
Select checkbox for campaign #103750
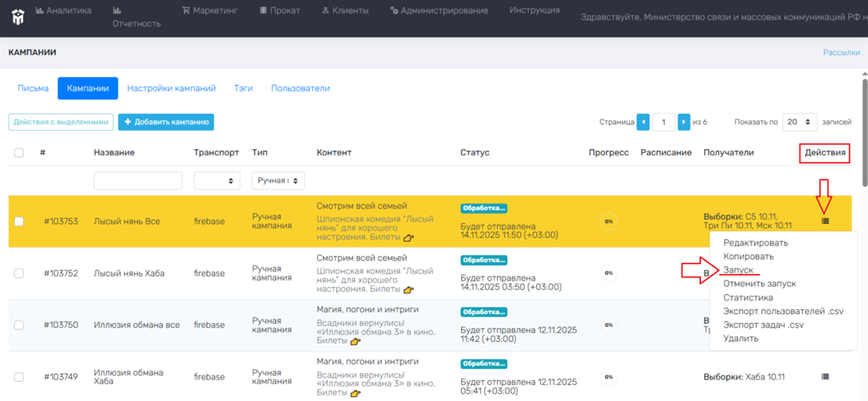pyautogui.click(x=19, y=325)
